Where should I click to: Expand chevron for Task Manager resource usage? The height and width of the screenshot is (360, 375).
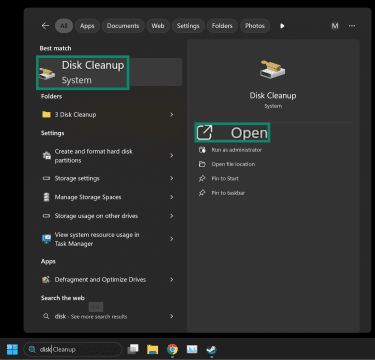click(172, 239)
